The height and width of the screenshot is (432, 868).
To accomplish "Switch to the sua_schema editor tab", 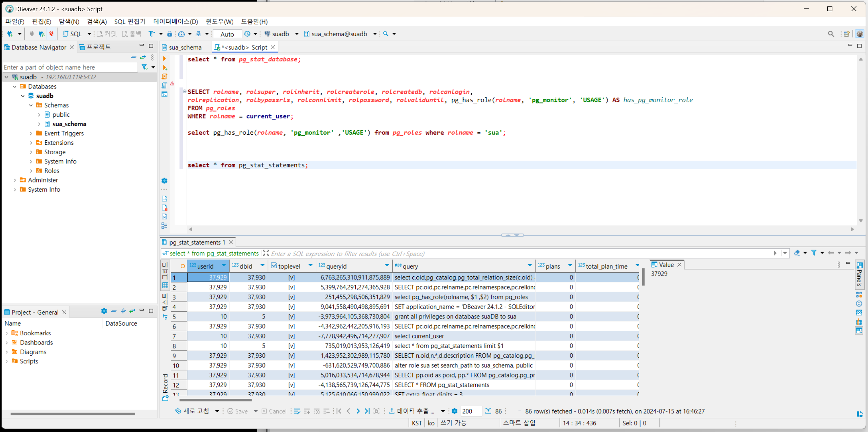I will [x=185, y=47].
